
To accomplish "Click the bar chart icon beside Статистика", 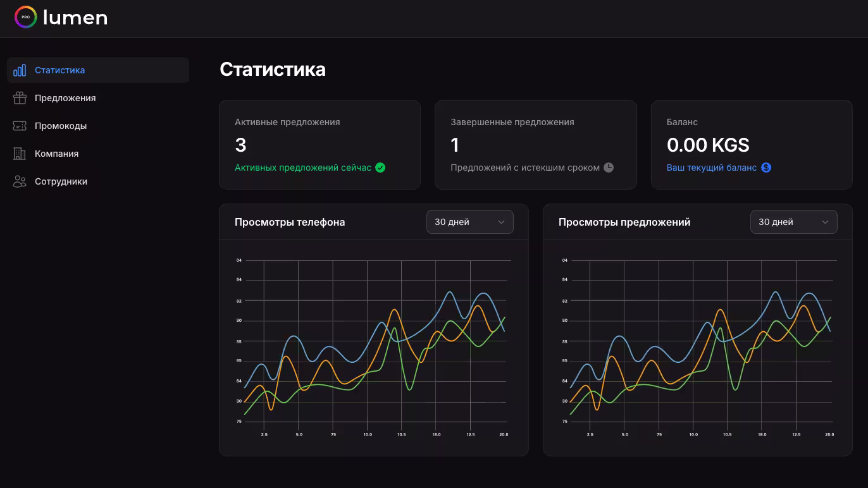I will point(20,70).
